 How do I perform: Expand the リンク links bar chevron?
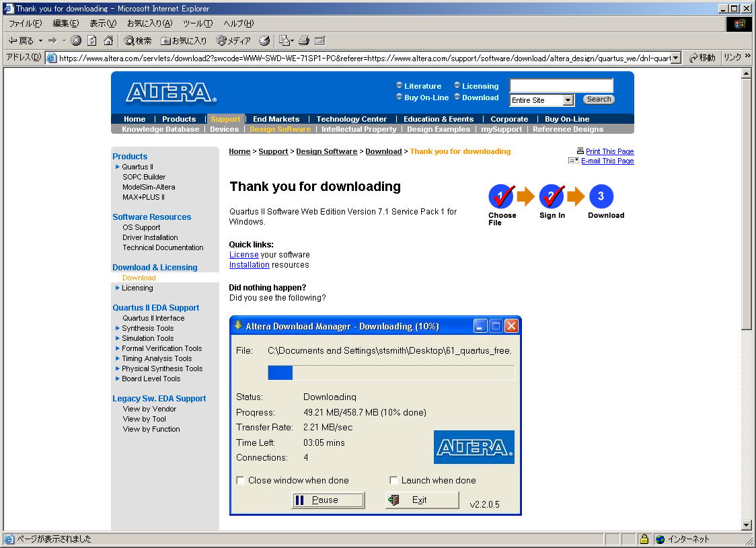coord(747,56)
